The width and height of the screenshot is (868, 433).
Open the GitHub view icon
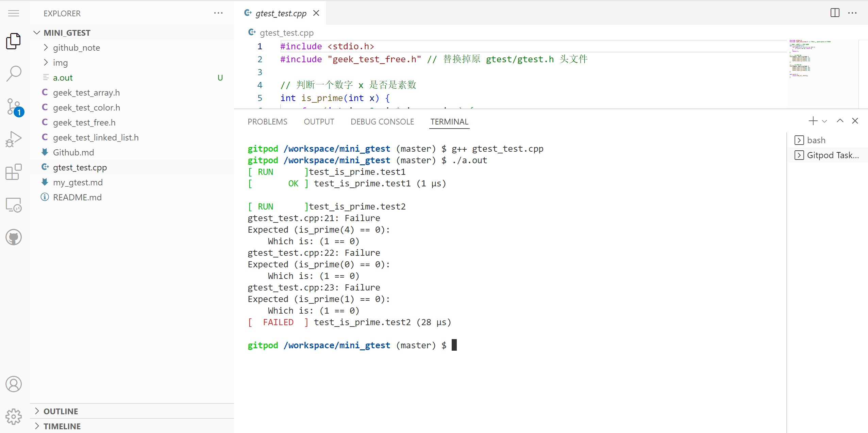pyautogui.click(x=14, y=237)
